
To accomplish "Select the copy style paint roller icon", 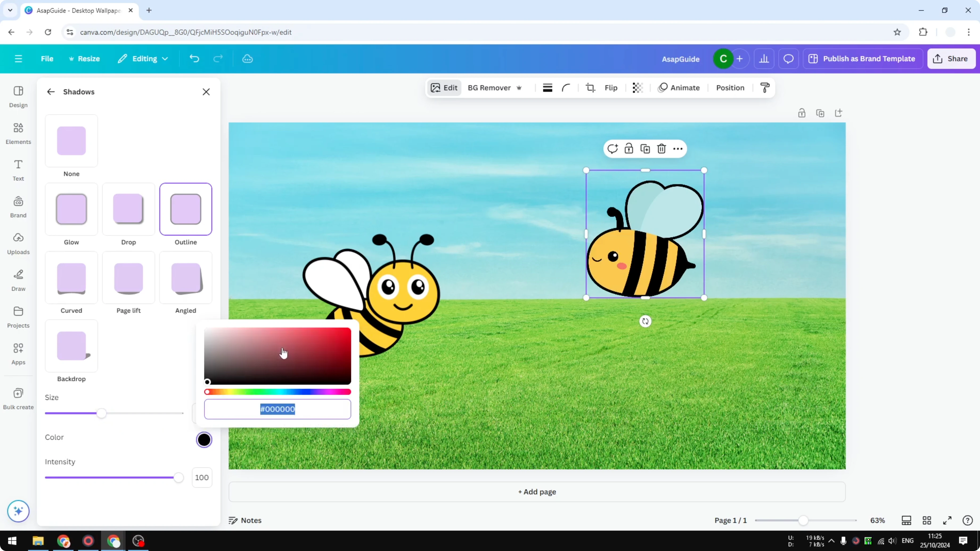I will point(765,88).
